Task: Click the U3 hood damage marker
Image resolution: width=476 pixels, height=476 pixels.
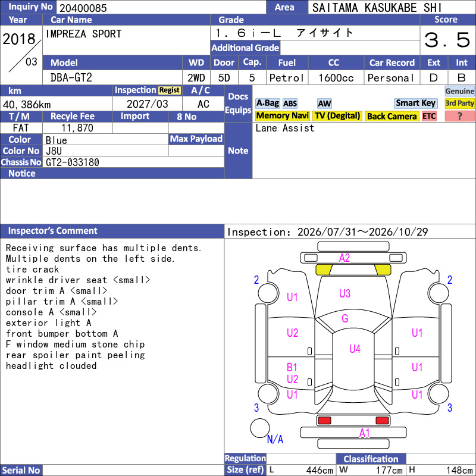Action: coord(345,293)
